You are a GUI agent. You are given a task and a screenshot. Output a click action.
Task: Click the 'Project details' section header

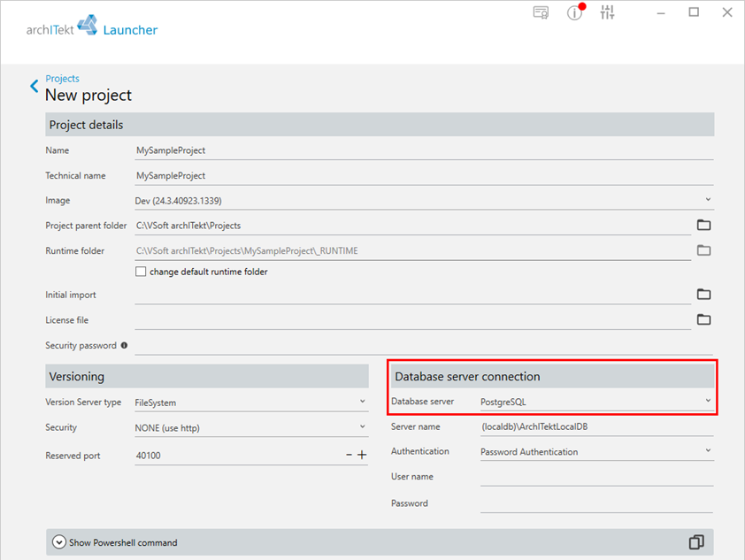click(x=380, y=125)
